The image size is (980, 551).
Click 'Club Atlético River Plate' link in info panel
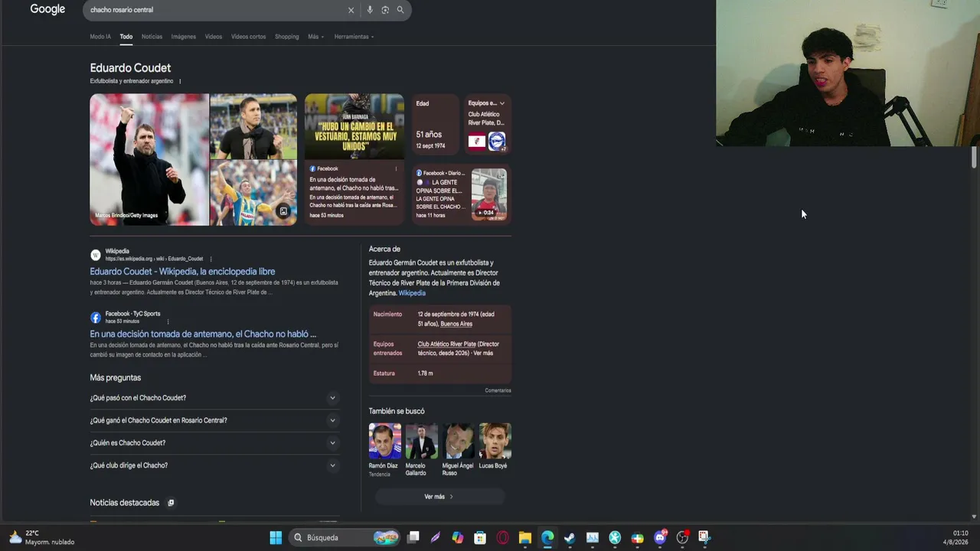(x=447, y=344)
